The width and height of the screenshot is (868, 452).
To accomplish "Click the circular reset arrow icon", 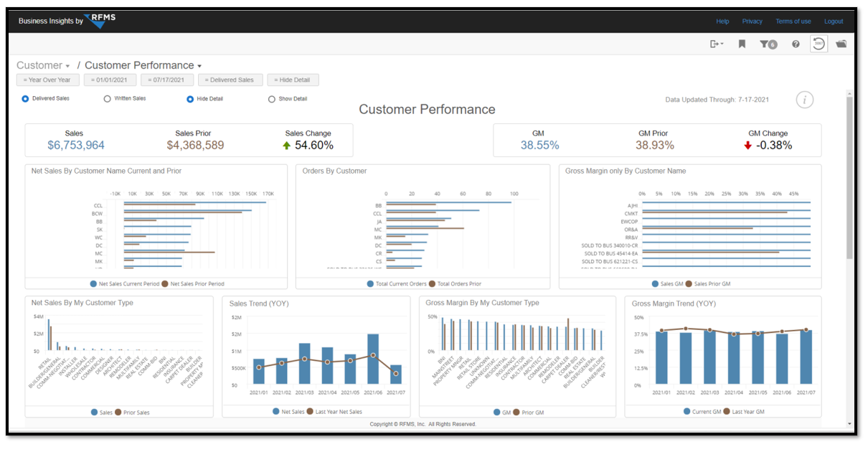I will coord(819,44).
